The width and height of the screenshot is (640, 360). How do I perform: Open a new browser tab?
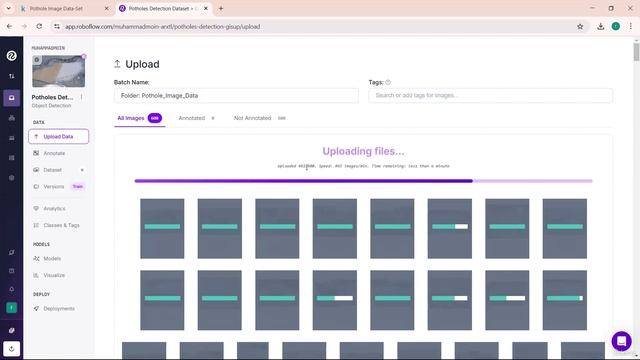[221, 8]
